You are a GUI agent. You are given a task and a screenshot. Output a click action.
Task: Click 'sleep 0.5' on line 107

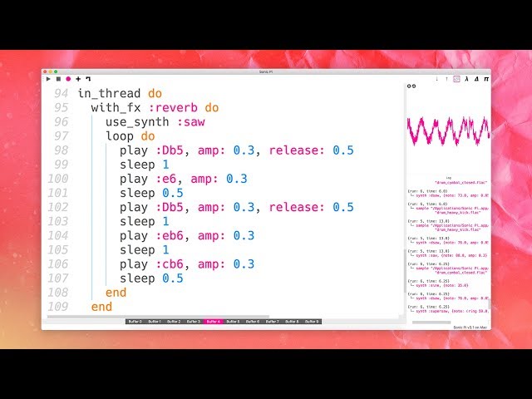pos(151,278)
